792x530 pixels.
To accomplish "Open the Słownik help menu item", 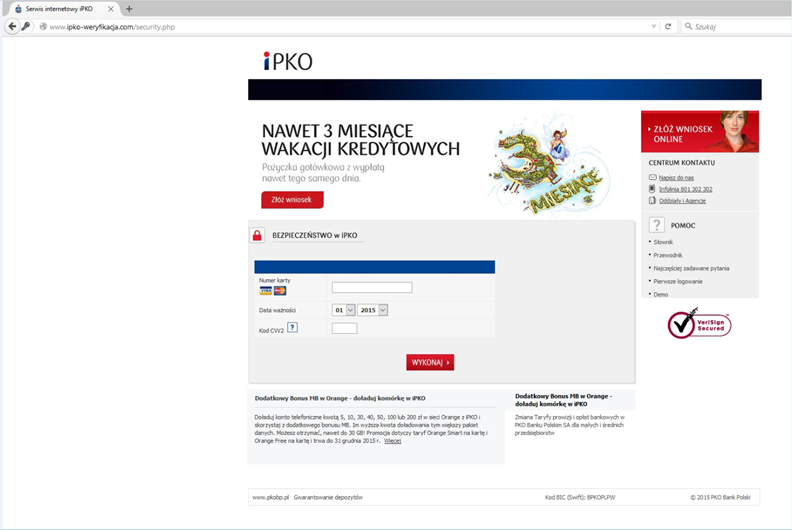I will tap(663, 242).
